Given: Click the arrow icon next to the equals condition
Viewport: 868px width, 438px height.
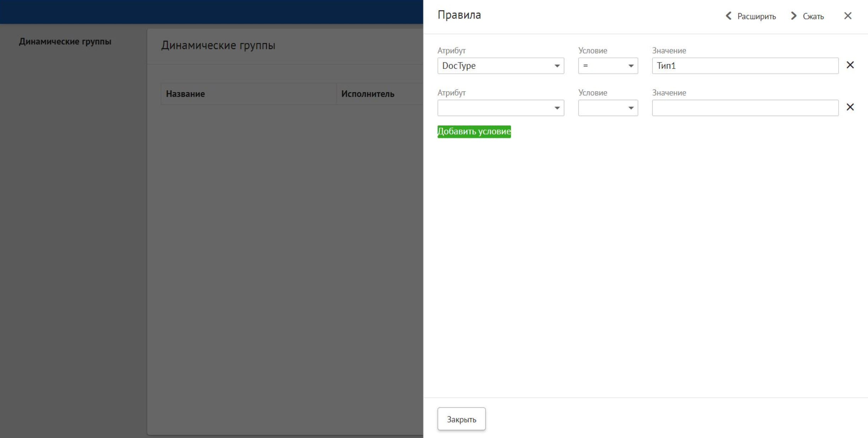Looking at the screenshot, I should click(631, 66).
